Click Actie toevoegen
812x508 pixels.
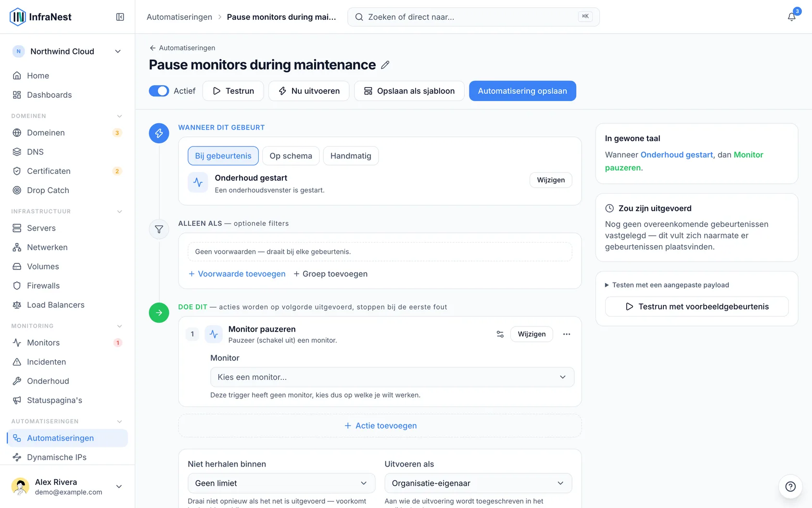380,426
